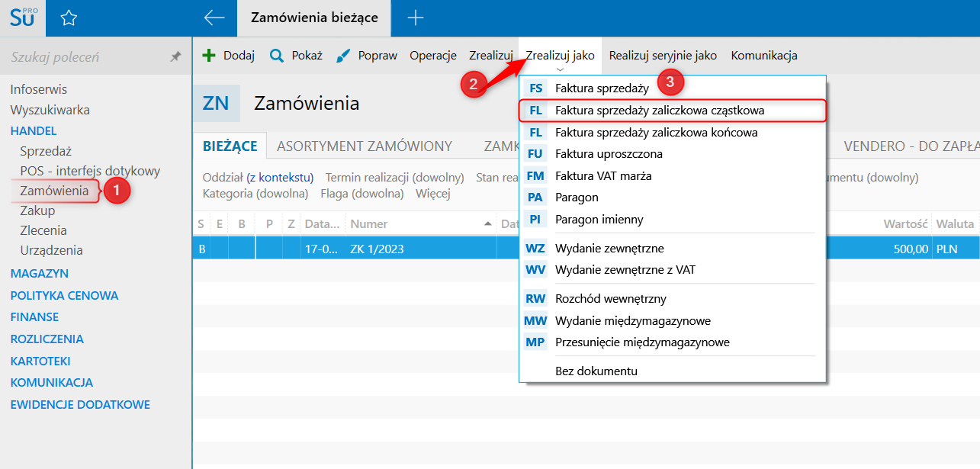Open the Operacje toolbar menu
980x469 pixels.
click(x=433, y=56)
